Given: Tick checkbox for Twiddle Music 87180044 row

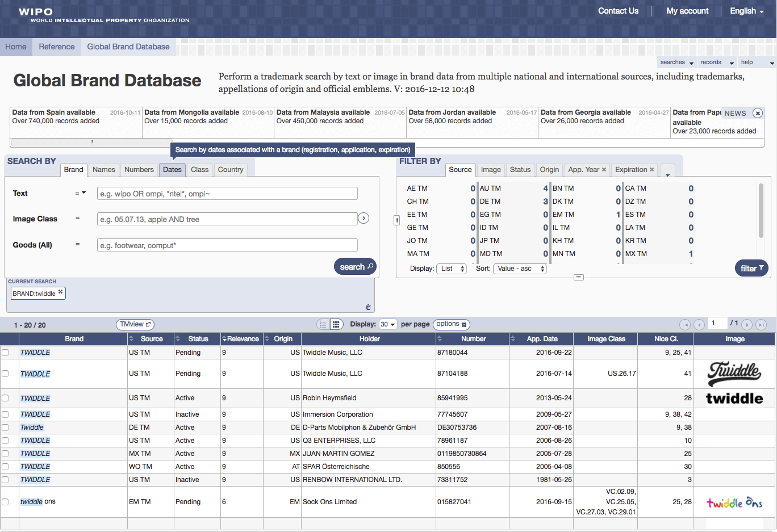Looking at the screenshot, I should click(x=5, y=353).
